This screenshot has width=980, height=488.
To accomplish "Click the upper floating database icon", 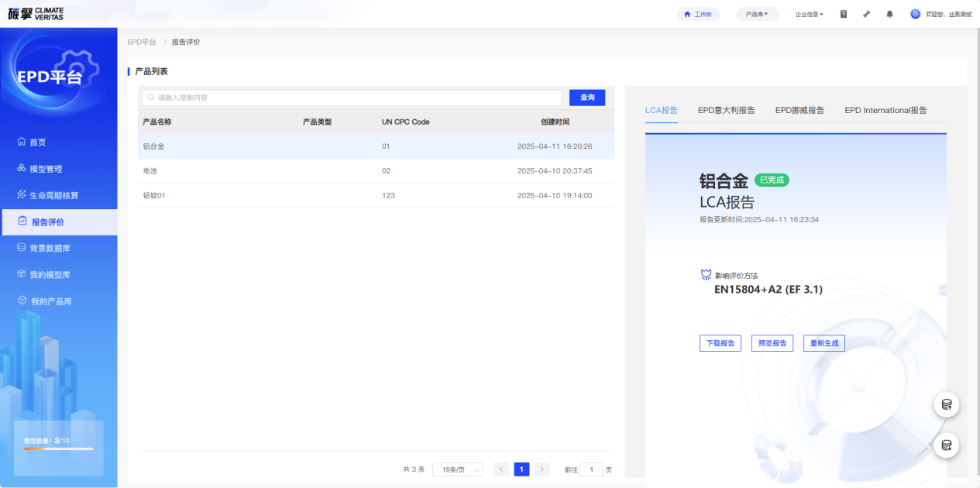I will pyautogui.click(x=946, y=404).
